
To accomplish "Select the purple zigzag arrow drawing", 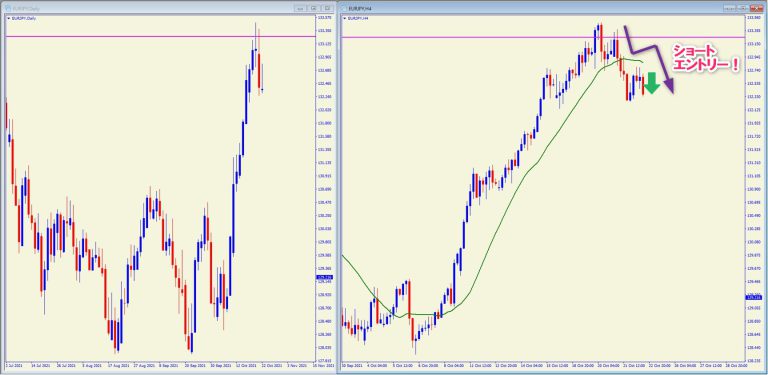I will [x=648, y=59].
